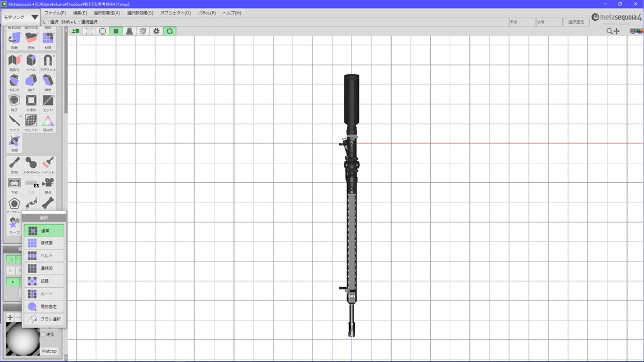
Task: Select the マグネット (magnet) tool
Action: point(48,62)
